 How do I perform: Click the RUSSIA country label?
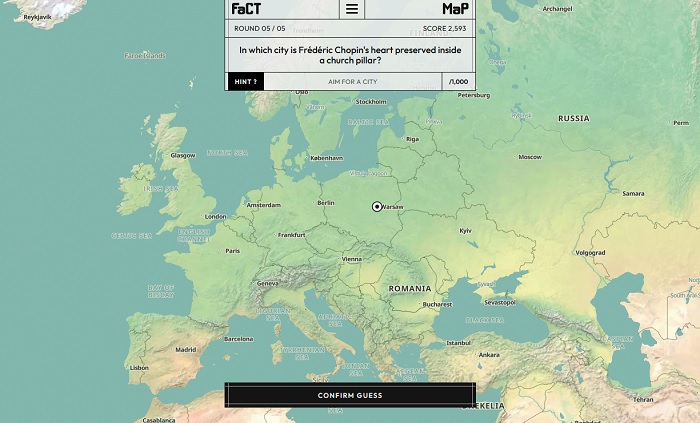pos(574,118)
